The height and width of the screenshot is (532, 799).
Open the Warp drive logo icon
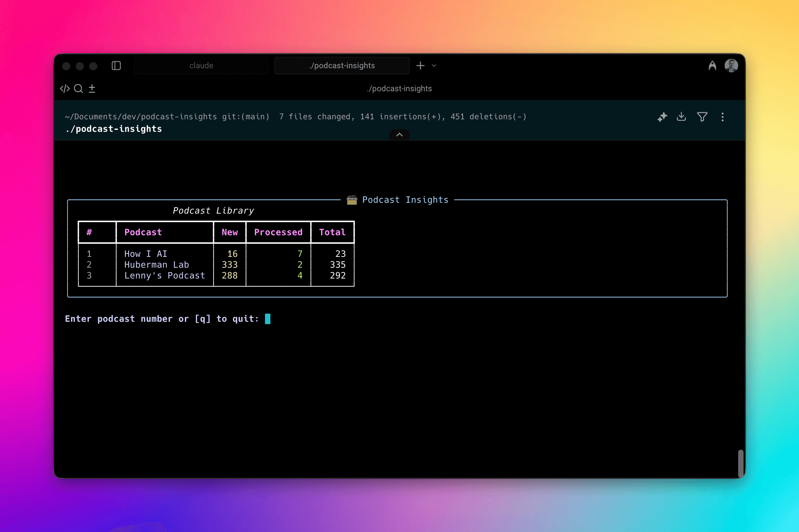712,66
